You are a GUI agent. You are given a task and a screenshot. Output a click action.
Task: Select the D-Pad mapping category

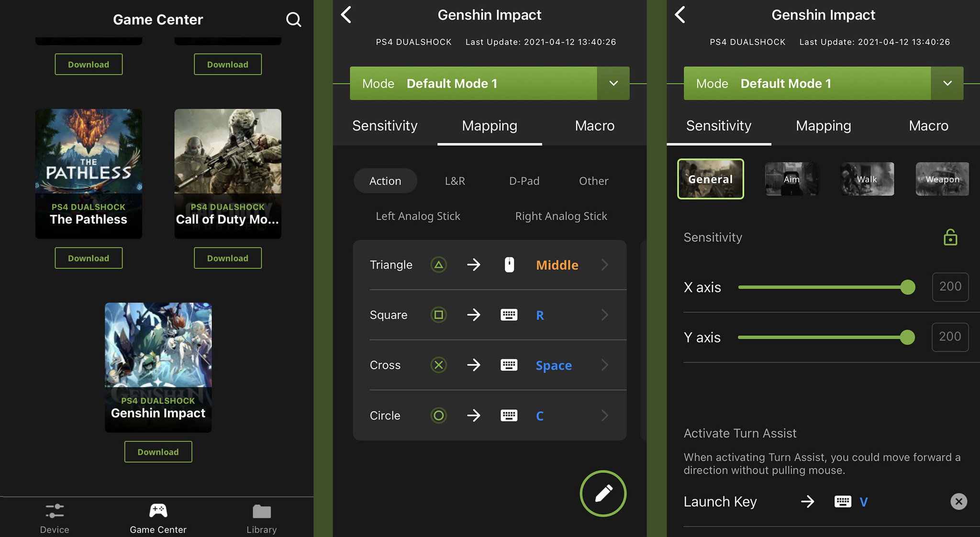point(524,181)
